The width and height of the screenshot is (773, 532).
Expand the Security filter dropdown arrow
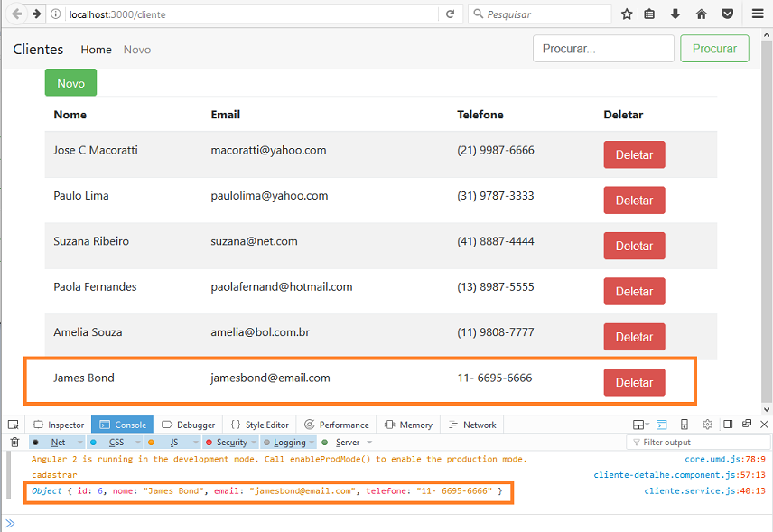(x=254, y=443)
